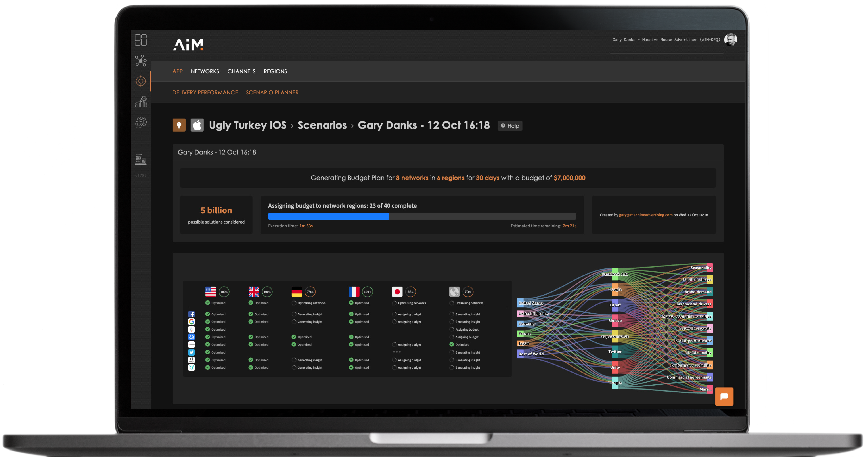Click the 'Estimated time remaining' value 2m 21s
Image resolution: width=868 pixels, height=457 pixels.
[569, 226]
